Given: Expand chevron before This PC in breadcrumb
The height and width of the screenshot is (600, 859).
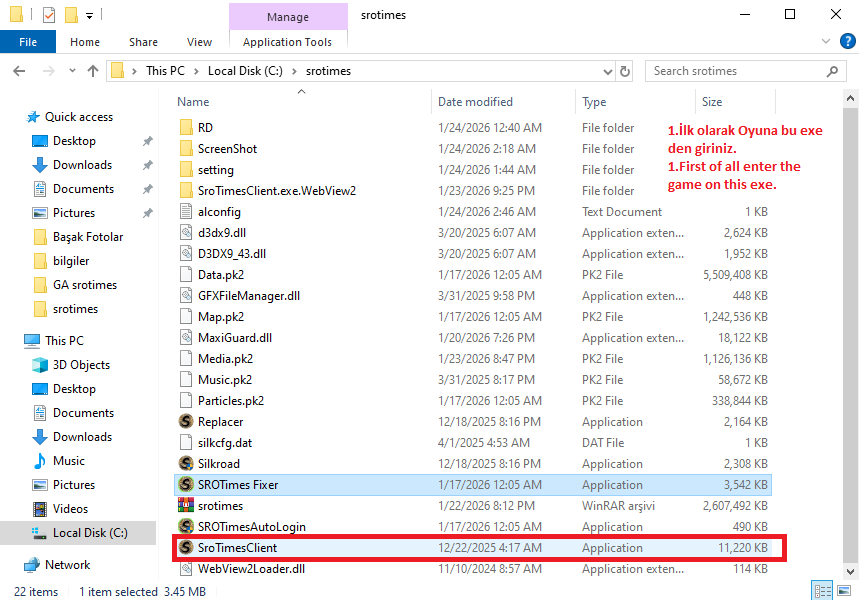Looking at the screenshot, I should coord(134,71).
